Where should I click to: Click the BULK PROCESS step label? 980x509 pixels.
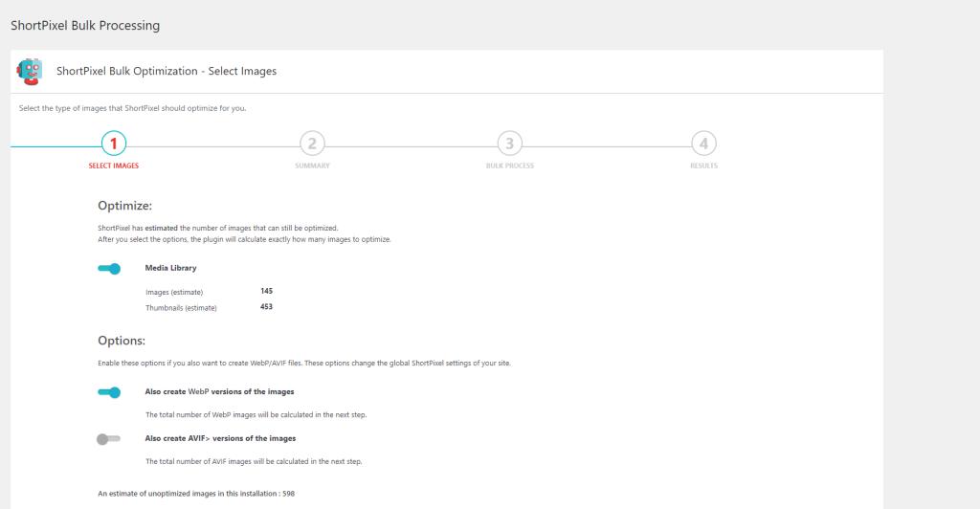(x=510, y=166)
